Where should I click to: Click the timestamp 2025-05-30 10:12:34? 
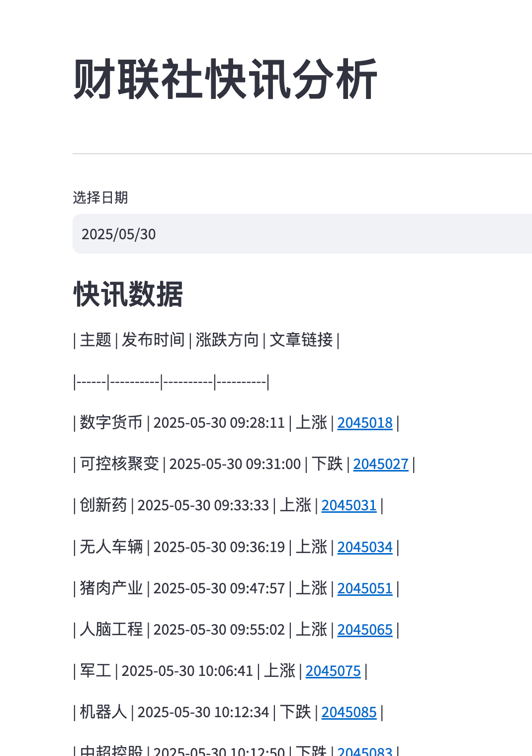click(x=203, y=712)
